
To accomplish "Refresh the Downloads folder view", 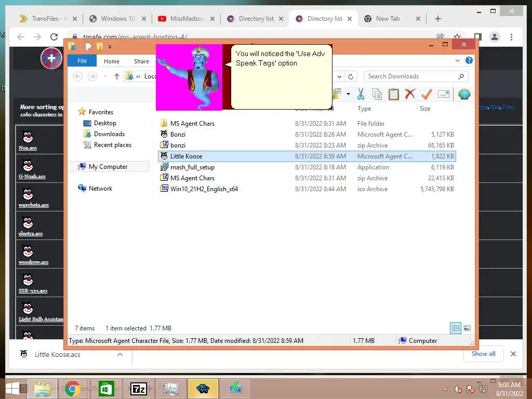I will coord(351,77).
